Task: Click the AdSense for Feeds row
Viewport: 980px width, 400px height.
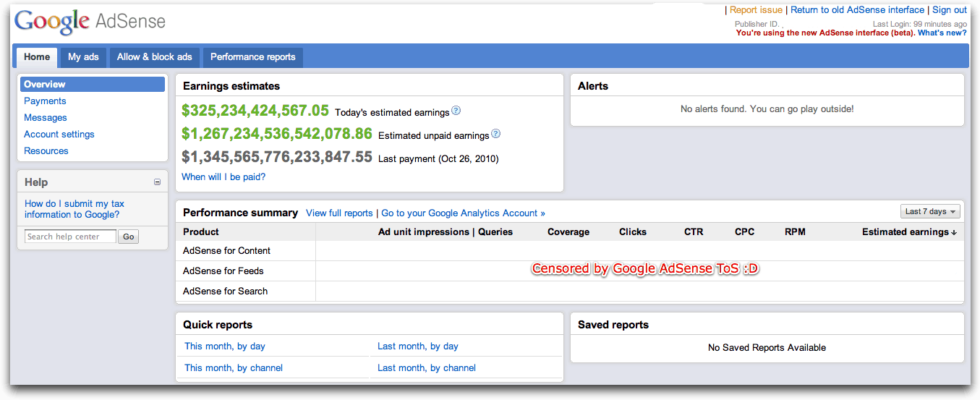Action: coord(569,271)
